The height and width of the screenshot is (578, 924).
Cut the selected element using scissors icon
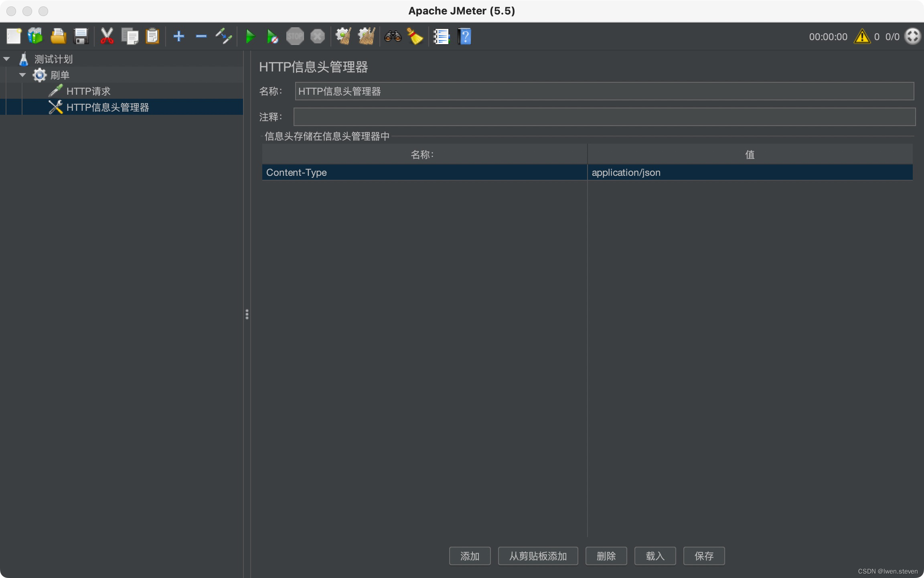(107, 37)
